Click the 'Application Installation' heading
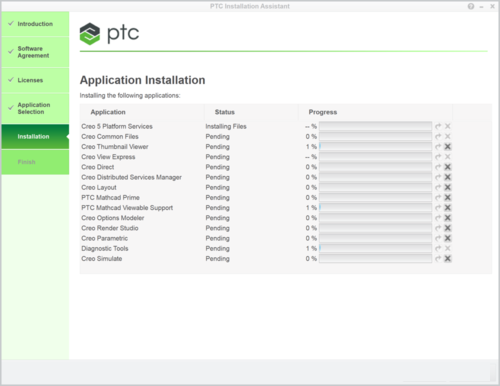This screenshot has height=386, width=500. (x=142, y=80)
